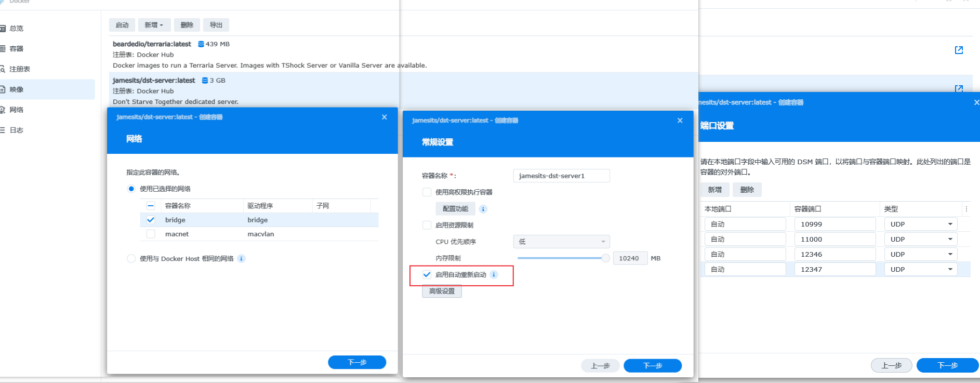Select the jamesits/dst-server:latest image row
Viewport: 980px width, 383px height.
coord(403,89)
